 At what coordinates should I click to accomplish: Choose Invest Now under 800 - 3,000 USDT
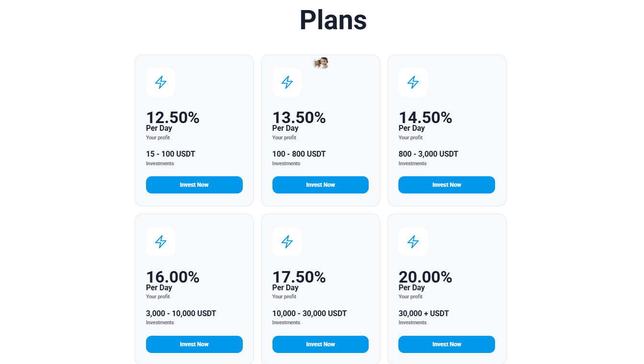click(446, 185)
